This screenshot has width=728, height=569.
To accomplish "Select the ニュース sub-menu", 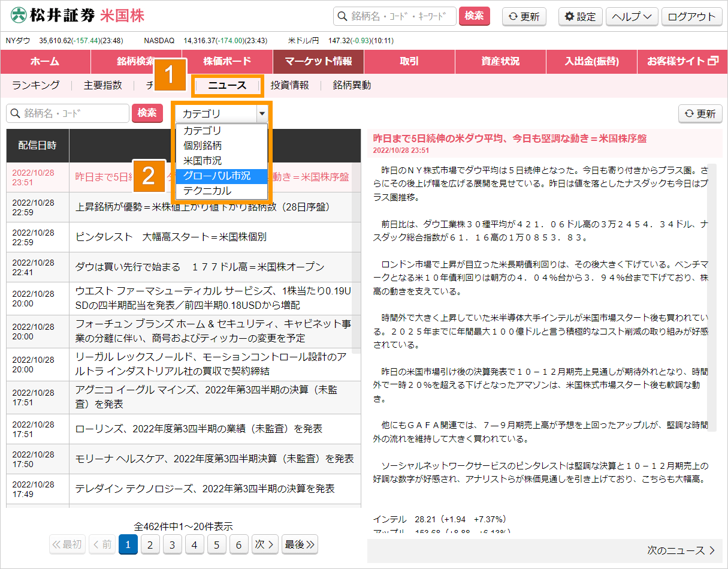I will pos(227,86).
